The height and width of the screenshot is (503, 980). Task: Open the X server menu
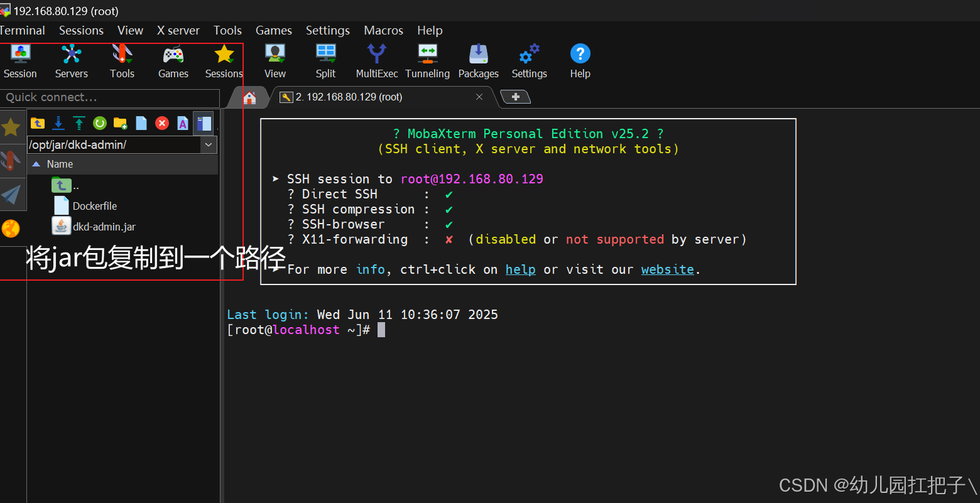(178, 30)
